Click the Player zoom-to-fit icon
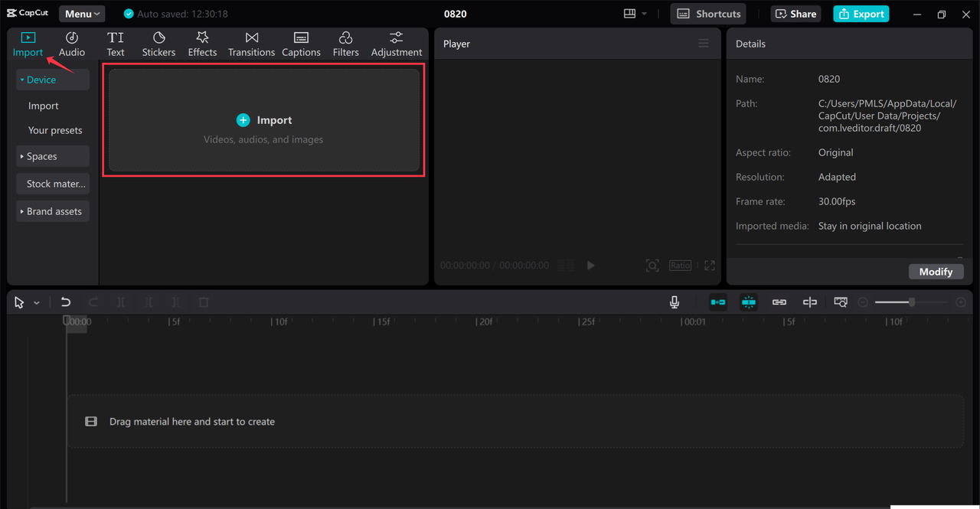The width and height of the screenshot is (980, 509). click(652, 266)
